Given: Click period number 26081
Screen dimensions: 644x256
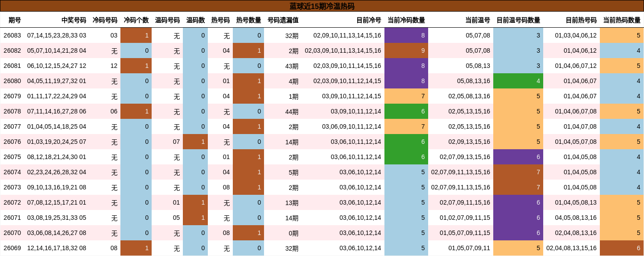Looking at the screenshot, I should [12, 66].
